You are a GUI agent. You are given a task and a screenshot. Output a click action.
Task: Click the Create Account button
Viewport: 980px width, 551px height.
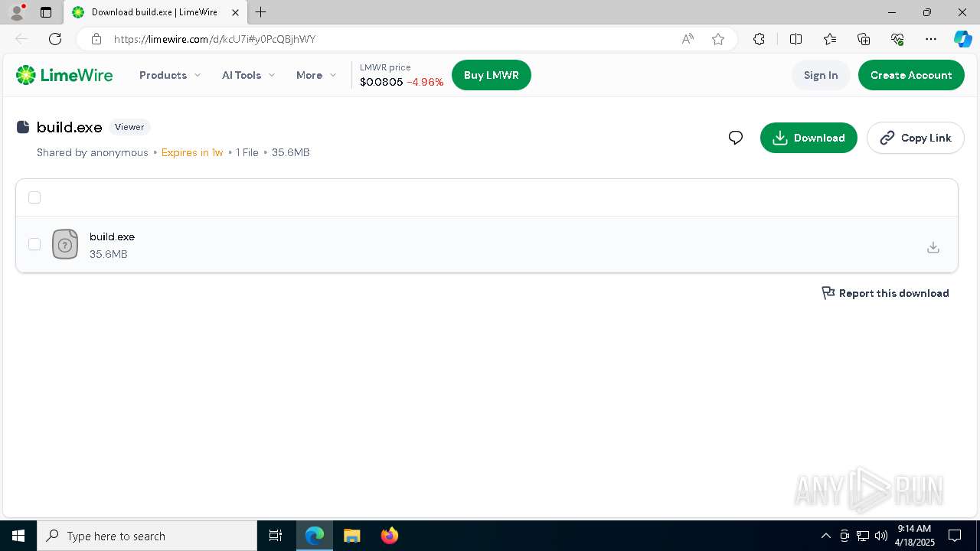point(911,75)
